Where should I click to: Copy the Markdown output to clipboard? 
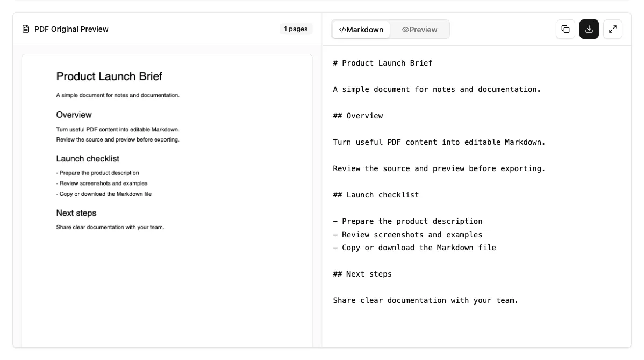click(565, 29)
